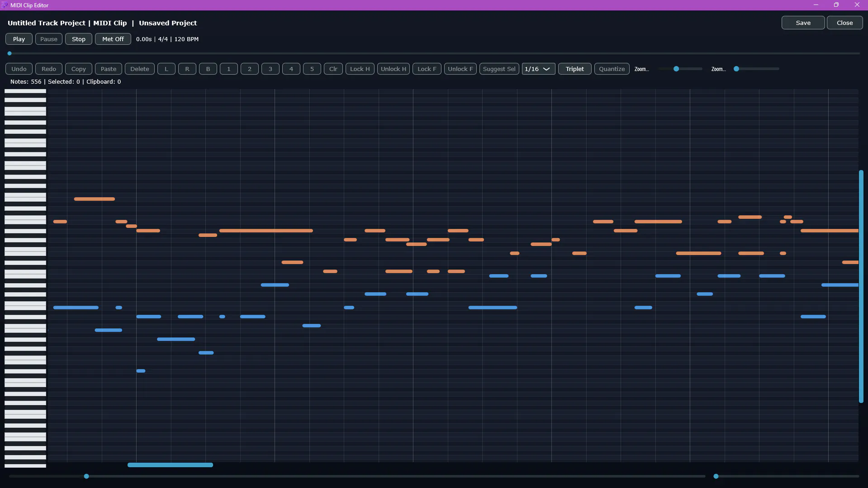Click the bottom-right horizontal slider handle
868x488 pixels.
[716, 476]
